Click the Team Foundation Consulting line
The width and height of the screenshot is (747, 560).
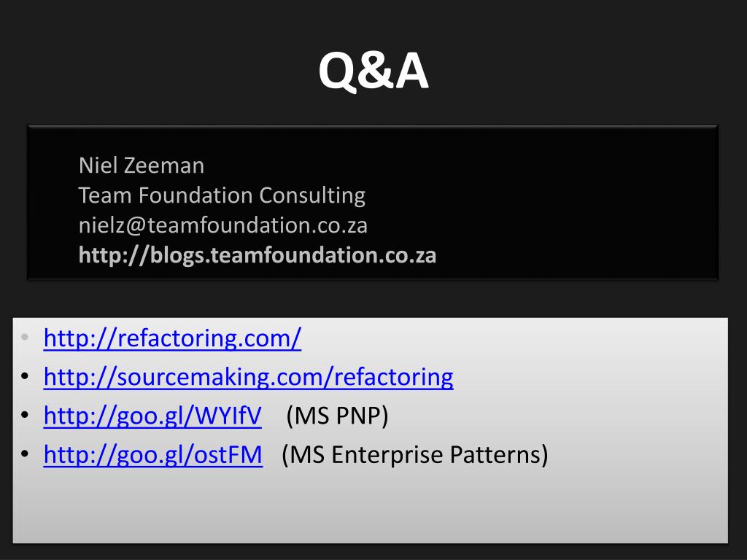pos(222,195)
